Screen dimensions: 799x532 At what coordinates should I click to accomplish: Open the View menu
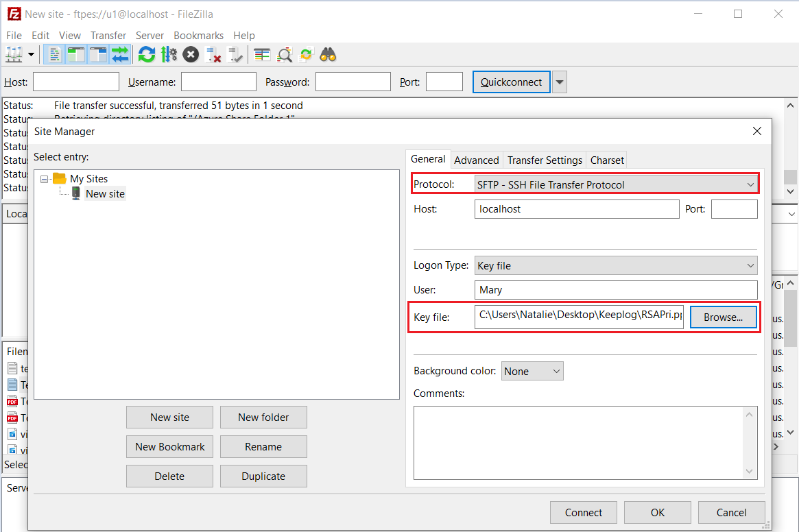[x=70, y=35]
